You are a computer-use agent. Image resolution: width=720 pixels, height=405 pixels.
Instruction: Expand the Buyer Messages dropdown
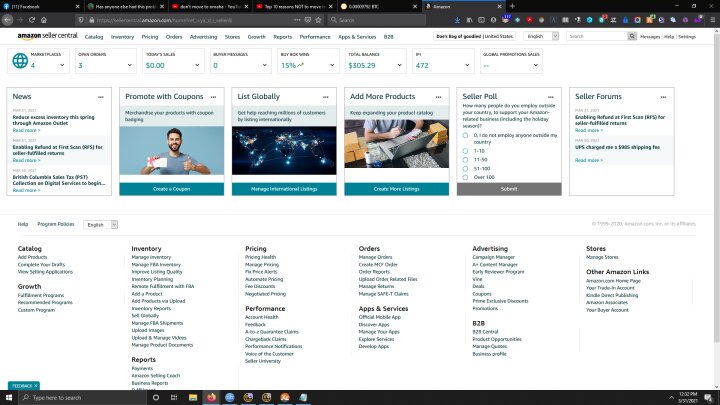click(264, 65)
